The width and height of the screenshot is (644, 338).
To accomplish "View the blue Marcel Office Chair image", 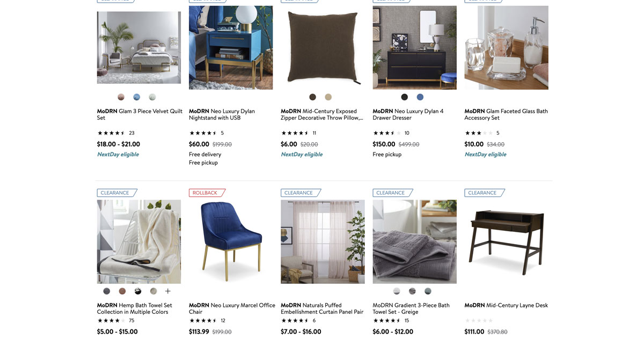I will tap(231, 242).
